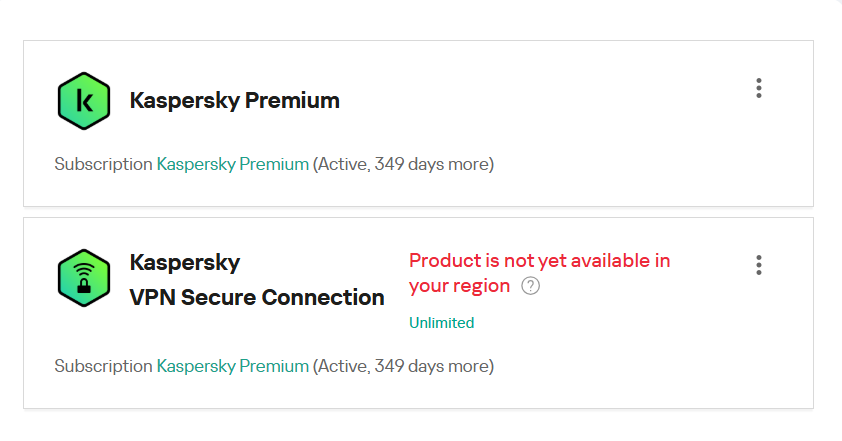842x441 pixels.
Task: Click the Kaspersky Premium hexagon logo
Action: tap(84, 101)
